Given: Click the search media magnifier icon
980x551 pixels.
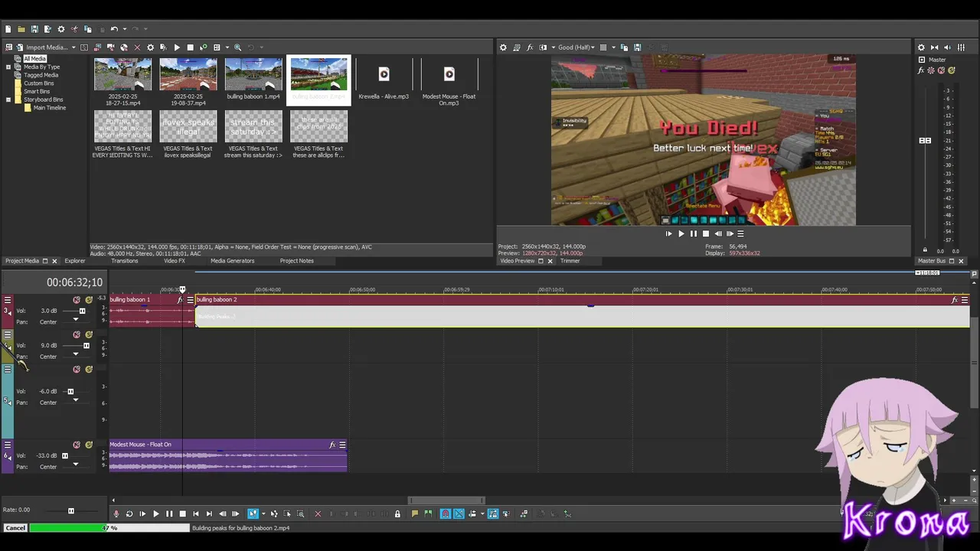Looking at the screenshot, I should tap(237, 47).
